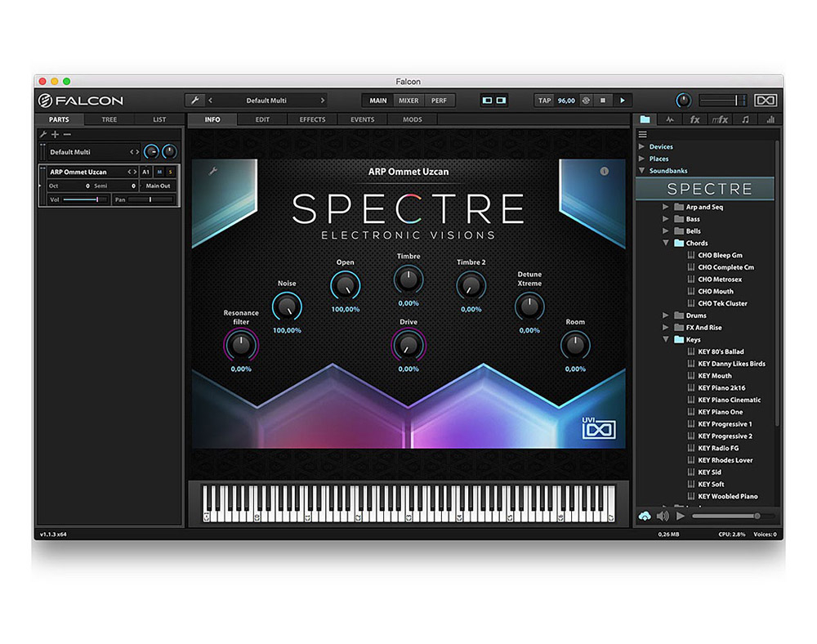
Task: Open the EFFECTS tab
Action: (x=312, y=119)
